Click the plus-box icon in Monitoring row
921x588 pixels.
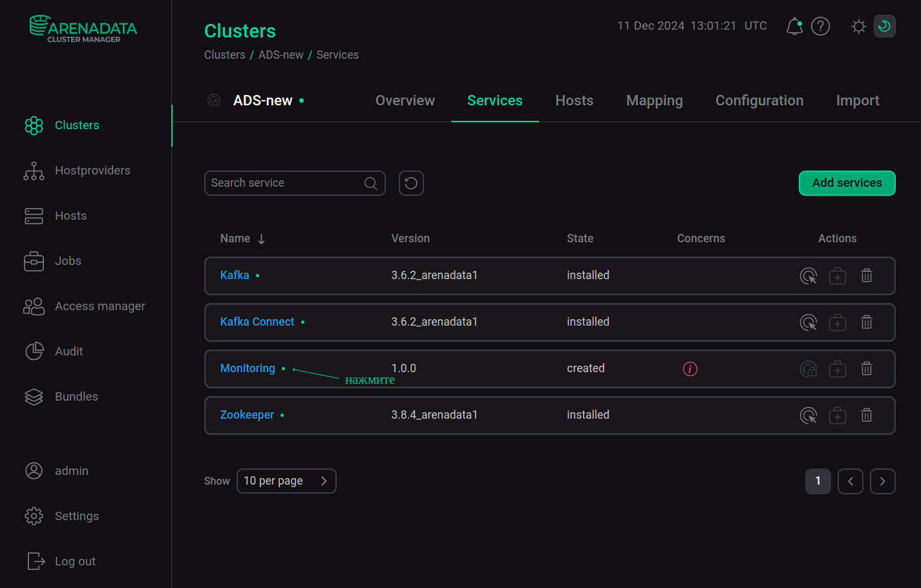tap(838, 369)
